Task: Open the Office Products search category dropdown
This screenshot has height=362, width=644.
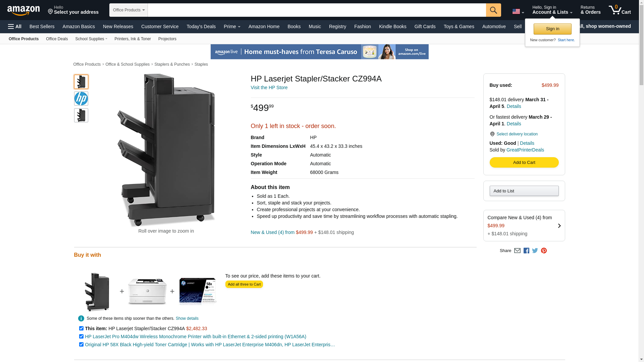Action: click(128, 10)
